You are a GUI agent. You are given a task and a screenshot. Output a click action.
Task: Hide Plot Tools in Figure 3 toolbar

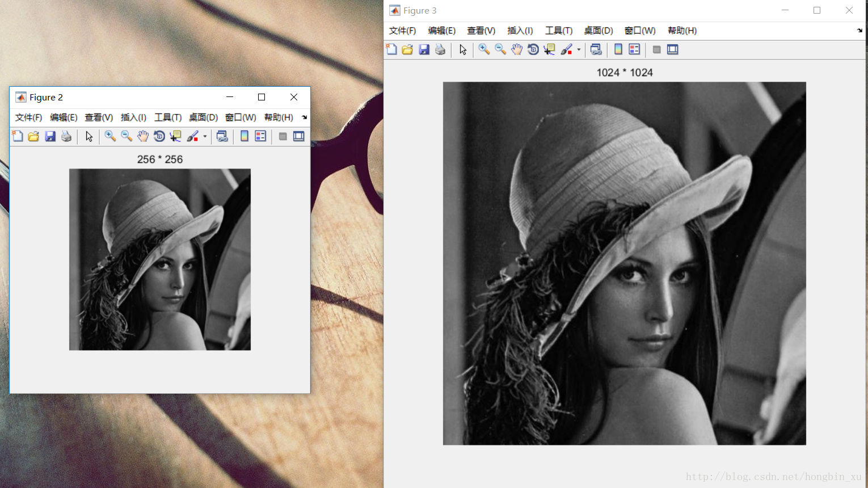(656, 50)
